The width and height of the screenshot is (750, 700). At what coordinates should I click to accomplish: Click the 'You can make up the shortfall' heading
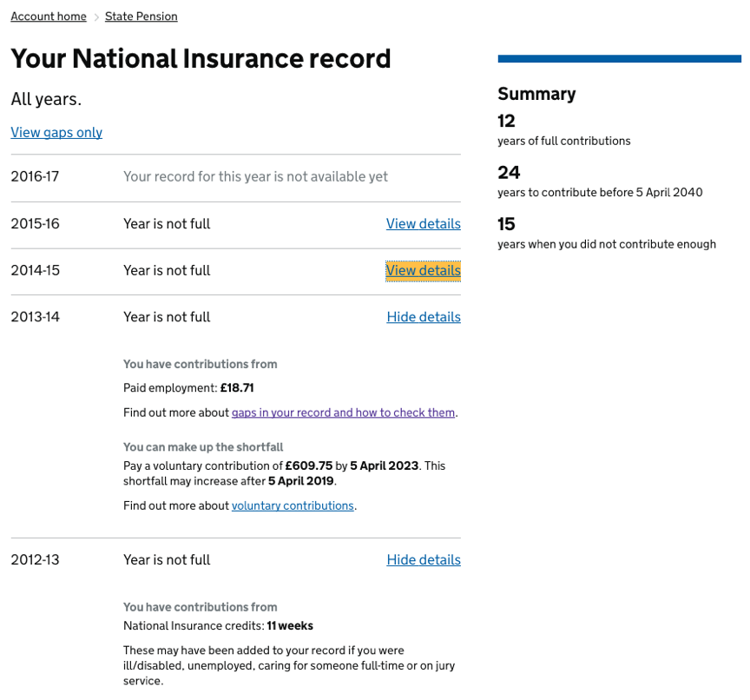pyautogui.click(x=203, y=447)
